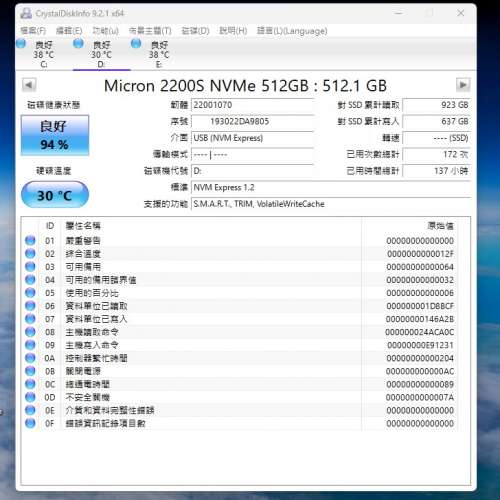Viewport: 500px width, 500px height.
Task: Switch to the C: drive tab
Action: (44, 54)
